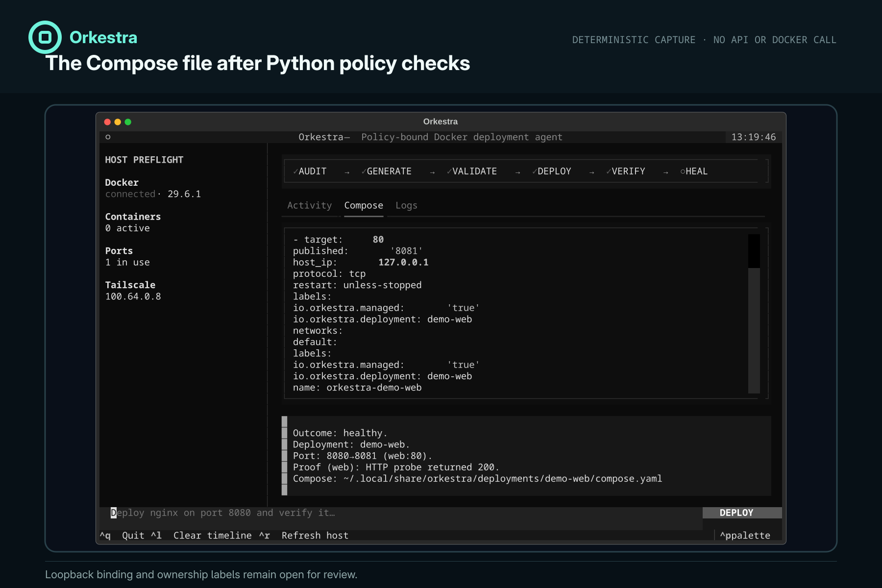Click the Compose panel scrollbar thumb

pyautogui.click(x=754, y=251)
